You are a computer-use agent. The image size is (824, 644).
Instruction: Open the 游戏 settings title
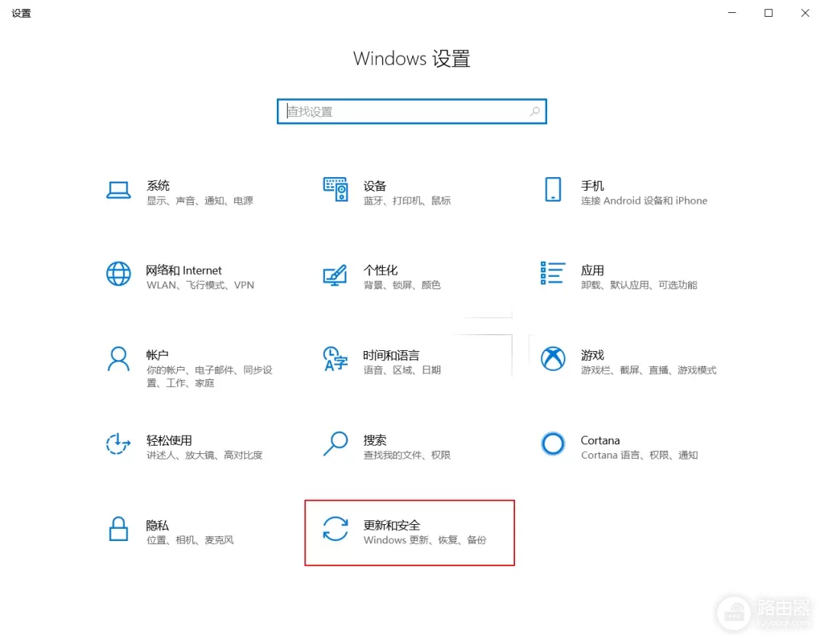592,356
